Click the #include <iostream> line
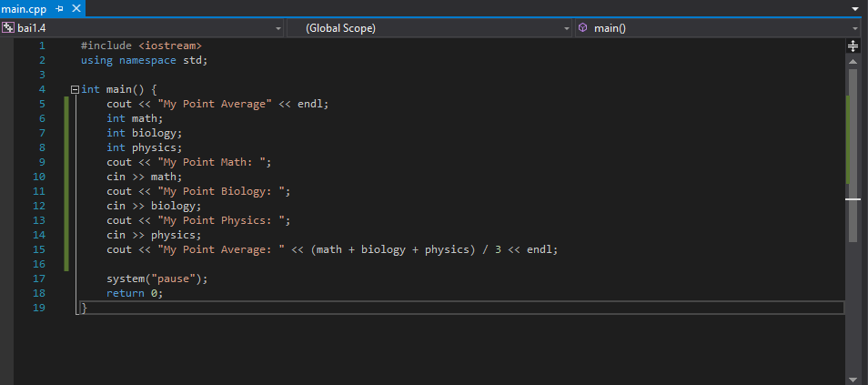Screen dimensions: 868x385 pyautogui.click(x=141, y=46)
